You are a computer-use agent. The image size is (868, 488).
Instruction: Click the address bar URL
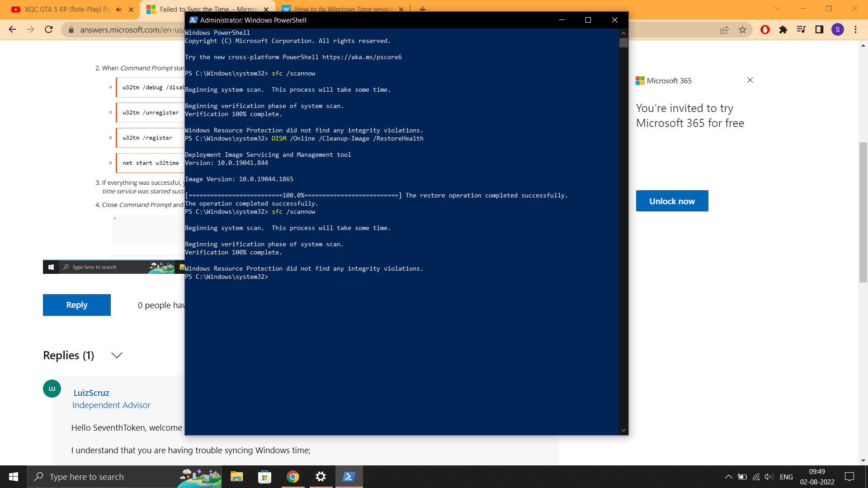(132, 30)
